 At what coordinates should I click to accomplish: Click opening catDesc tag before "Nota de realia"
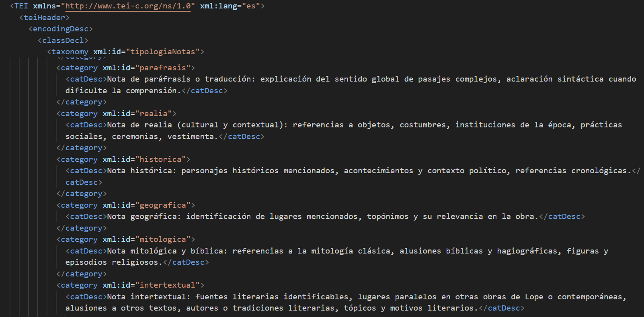click(x=86, y=125)
